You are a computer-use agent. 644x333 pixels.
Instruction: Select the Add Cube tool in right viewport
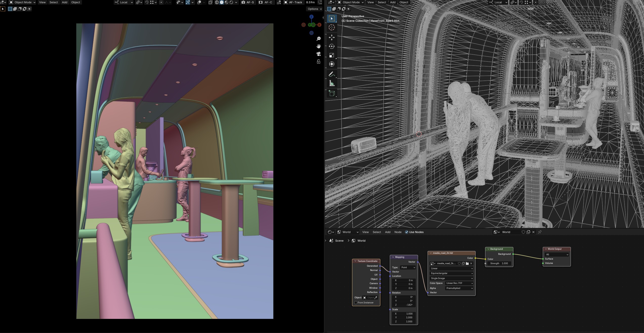tap(332, 93)
